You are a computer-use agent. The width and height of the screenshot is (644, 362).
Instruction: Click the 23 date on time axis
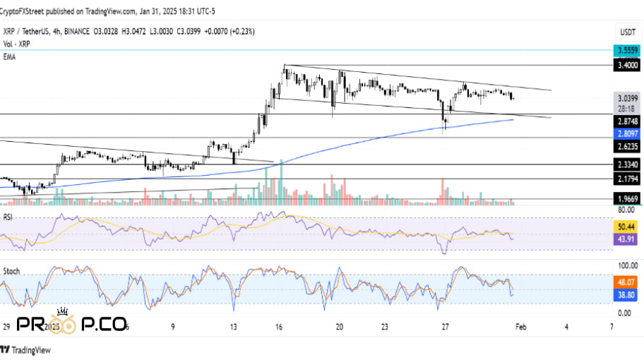pyautogui.click(x=384, y=327)
